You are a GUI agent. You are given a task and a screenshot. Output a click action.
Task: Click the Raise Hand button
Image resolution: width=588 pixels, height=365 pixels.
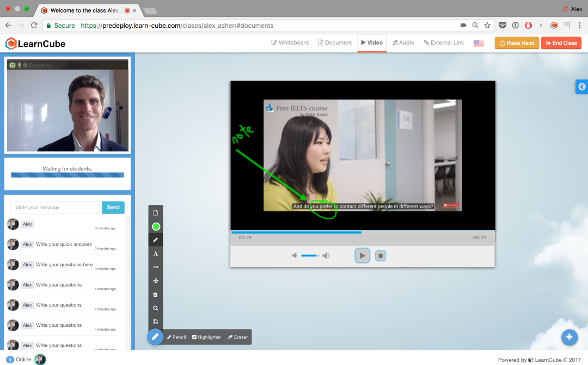pos(517,43)
